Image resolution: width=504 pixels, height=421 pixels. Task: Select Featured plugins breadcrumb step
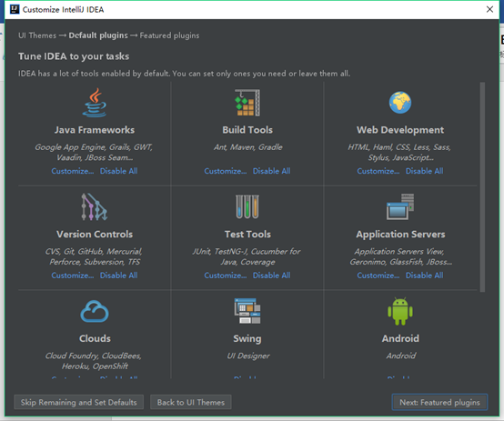[x=169, y=35]
